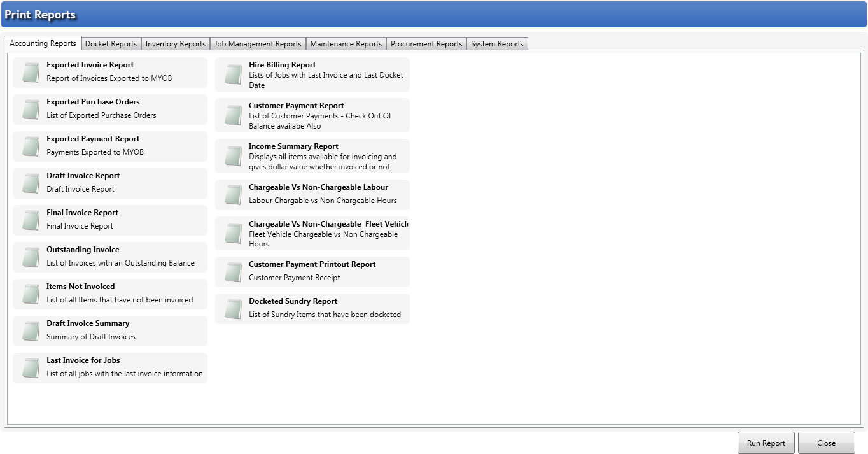Click 'Payments Exported to MYOB' description

click(x=95, y=152)
